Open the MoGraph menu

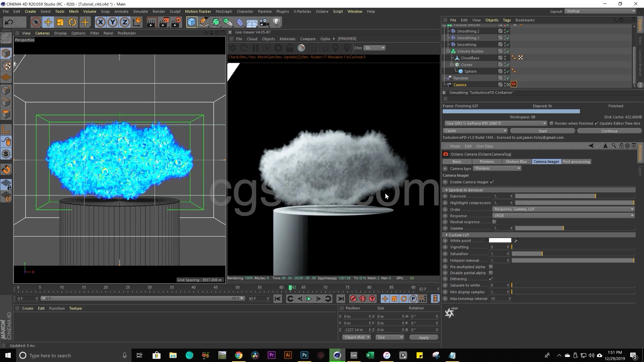pos(223,11)
